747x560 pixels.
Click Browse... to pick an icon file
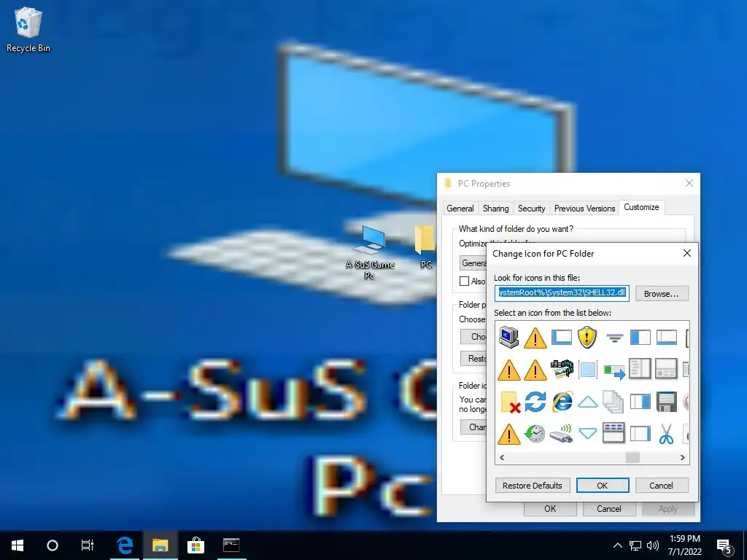point(661,294)
